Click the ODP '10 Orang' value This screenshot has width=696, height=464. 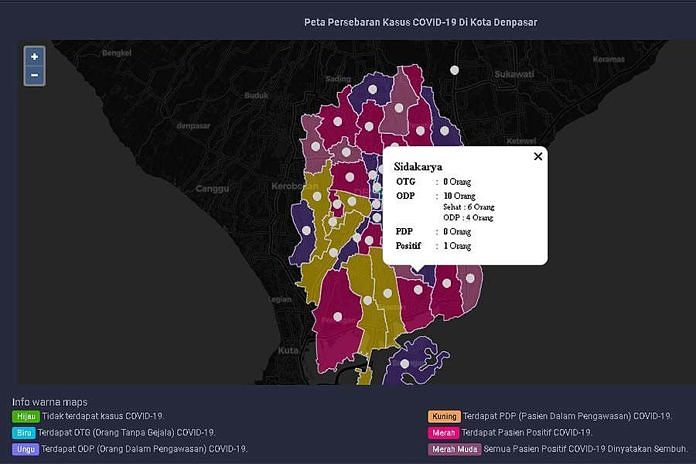pyautogui.click(x=459, y=196)
